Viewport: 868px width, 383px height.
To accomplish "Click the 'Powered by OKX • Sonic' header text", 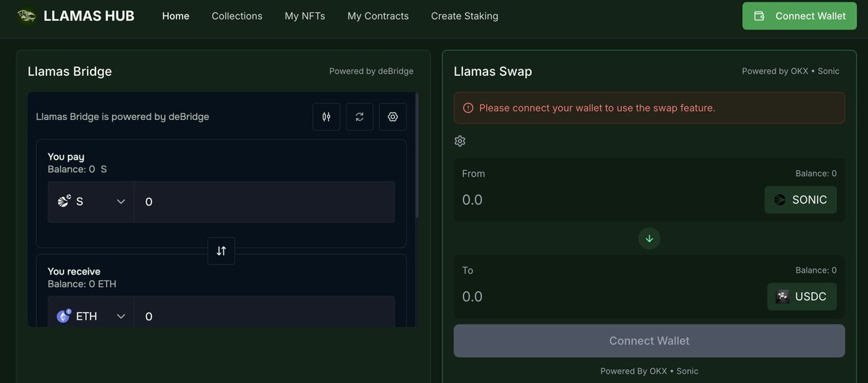I will (791, 72).
